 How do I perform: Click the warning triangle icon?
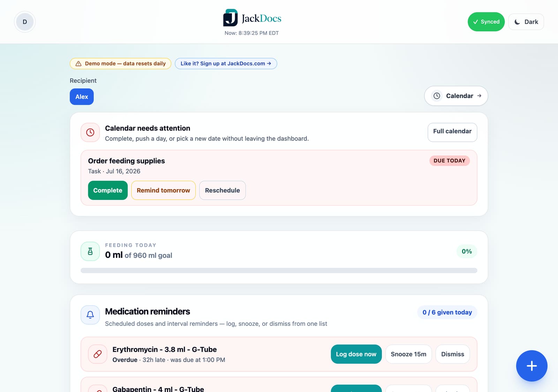click(78, 63)
